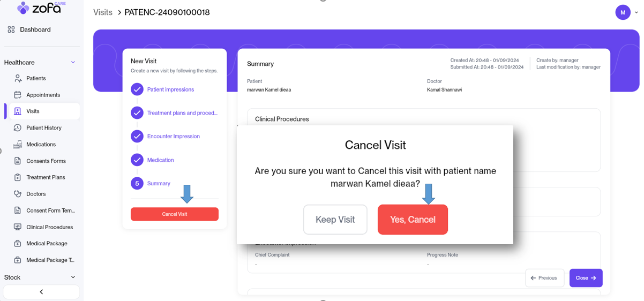Click the Medical Package icon
Screen dimensions: 644x301
click(x=18, y=244)
